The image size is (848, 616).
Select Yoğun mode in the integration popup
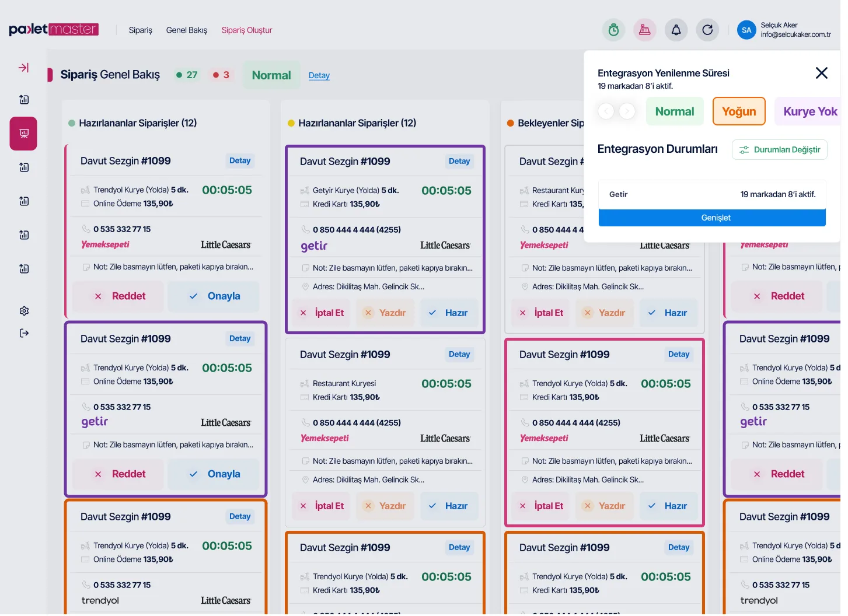pos(739,111)
